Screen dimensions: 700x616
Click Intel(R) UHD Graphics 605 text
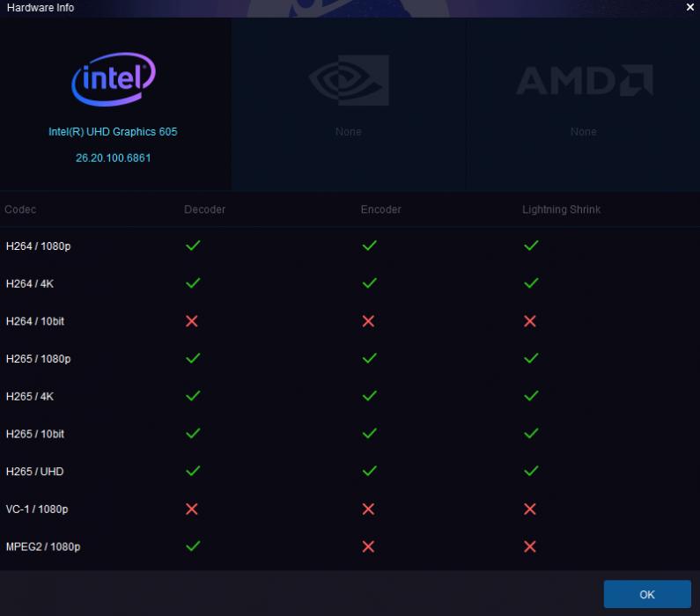pos(113,132)
